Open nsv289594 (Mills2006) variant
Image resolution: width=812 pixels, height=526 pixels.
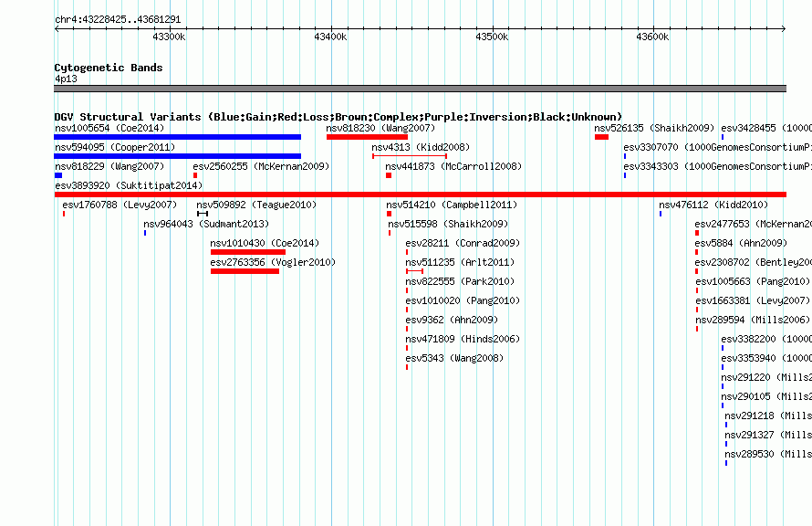(x=753, y=320)
